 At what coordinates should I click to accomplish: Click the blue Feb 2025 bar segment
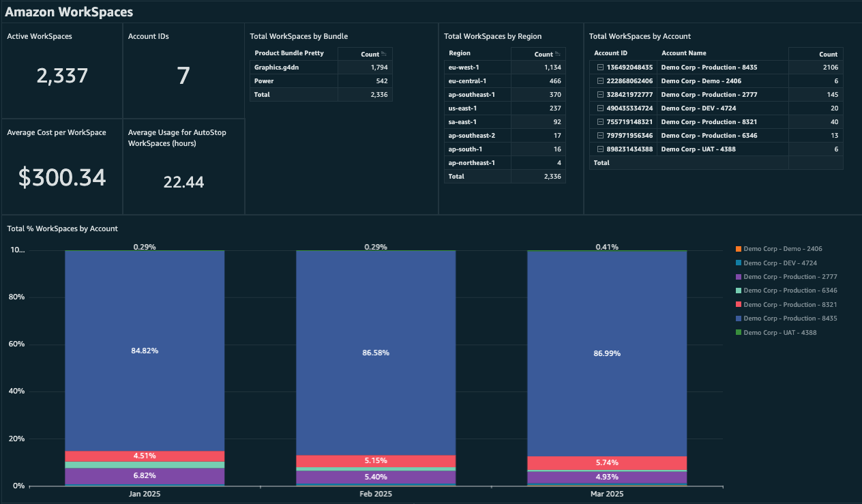click(375, 353)
